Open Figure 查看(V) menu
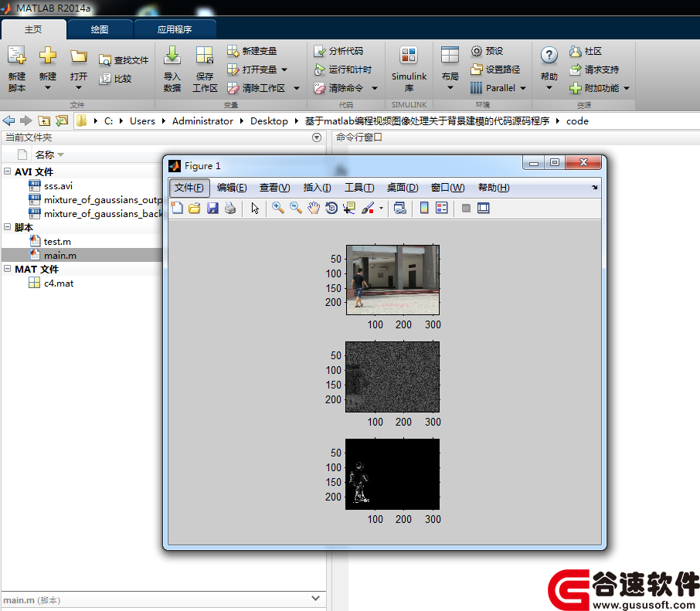700x611 pixels. [x=274, y=188]
